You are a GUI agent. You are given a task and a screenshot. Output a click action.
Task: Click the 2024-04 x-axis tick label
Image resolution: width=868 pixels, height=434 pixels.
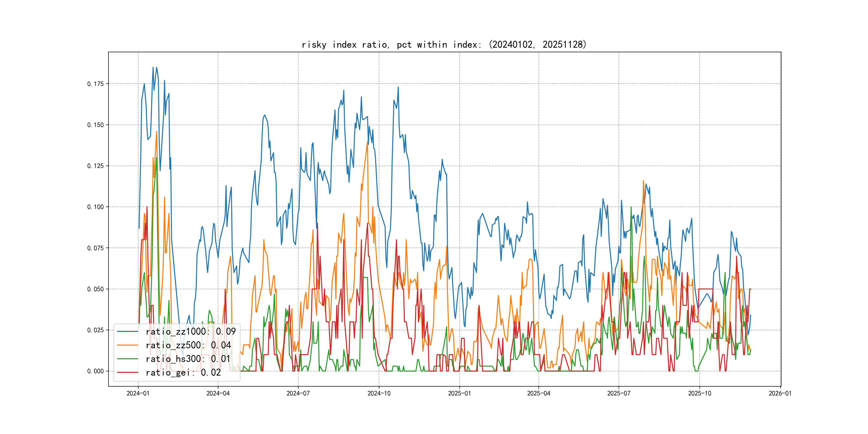[218, 393]
